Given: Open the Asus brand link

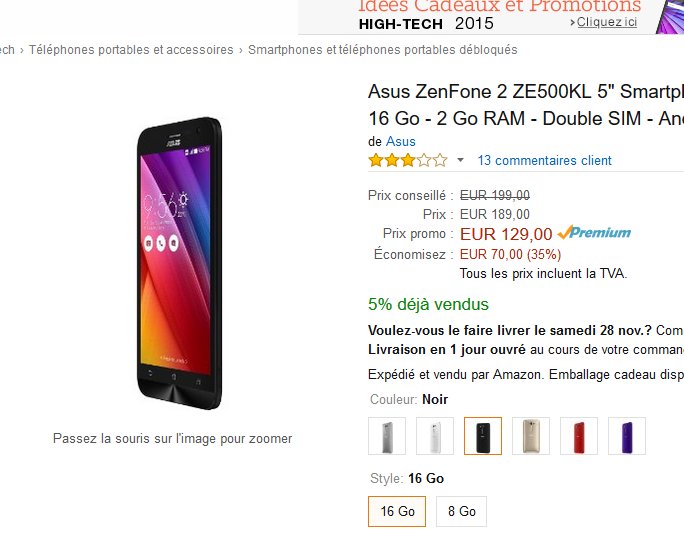Looking at the screenshot, I should click(x=401, y=141).
